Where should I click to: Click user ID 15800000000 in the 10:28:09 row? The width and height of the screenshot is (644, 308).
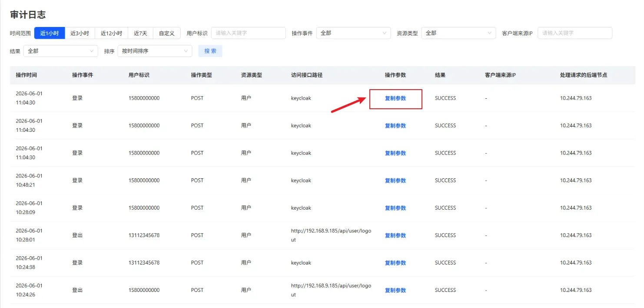click(x=144, y=208)
